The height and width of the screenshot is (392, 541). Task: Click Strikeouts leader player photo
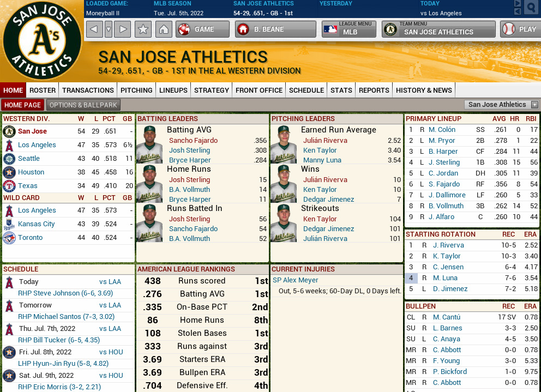pyautogui.click(x=283, y=223)
